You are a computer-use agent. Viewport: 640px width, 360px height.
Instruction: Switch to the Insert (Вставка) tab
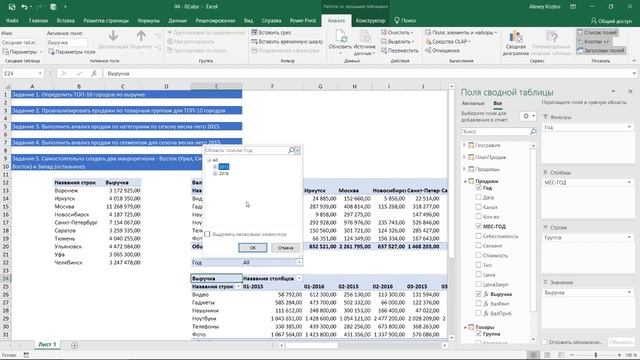click(x=65, y=20)
